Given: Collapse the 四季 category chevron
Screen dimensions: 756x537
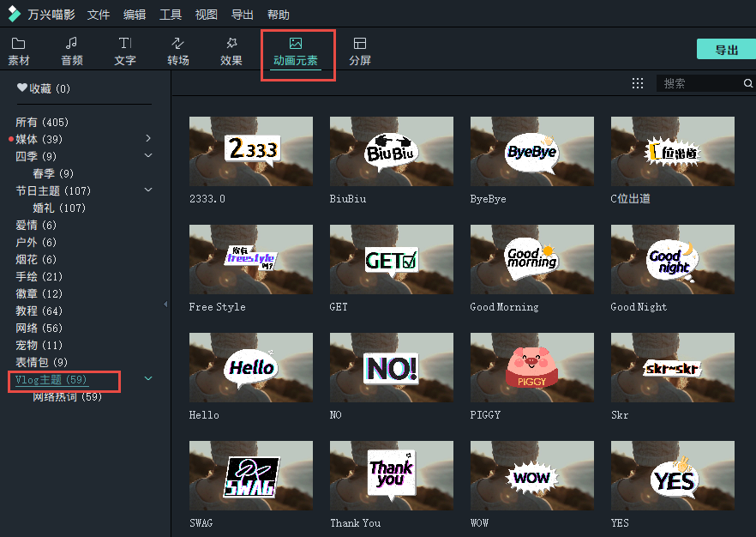Looking at the screenshot, I should [x=147, y=156].
